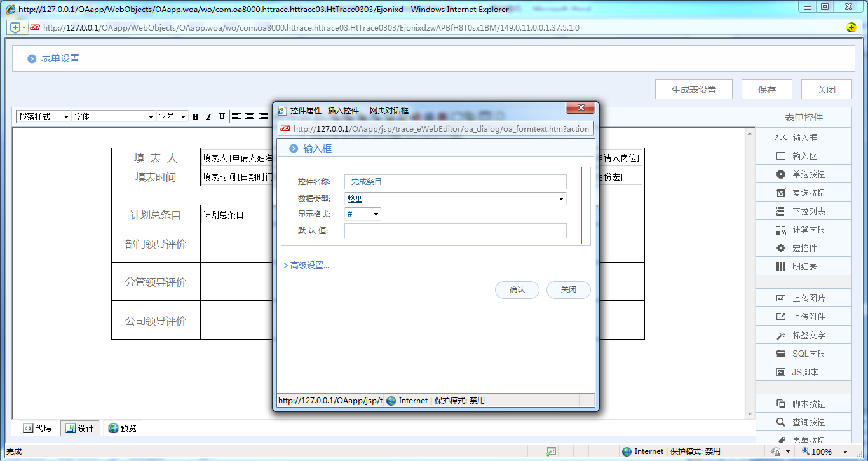The image size is (868, 461).
Task: Click inside the 默认值 input field
Action: tap(455, 230)
